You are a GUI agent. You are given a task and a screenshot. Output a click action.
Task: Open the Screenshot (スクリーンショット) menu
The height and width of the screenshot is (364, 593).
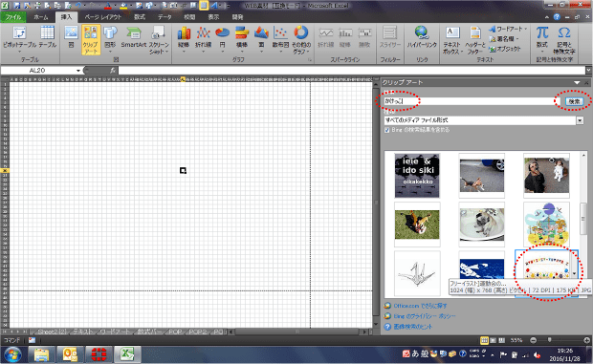pos(159,39)
